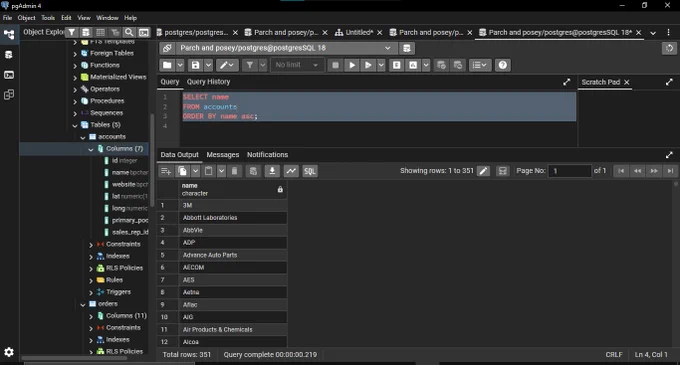Open the No limit rows dropdown
680x365 pixels.
[x=297, y=65]
